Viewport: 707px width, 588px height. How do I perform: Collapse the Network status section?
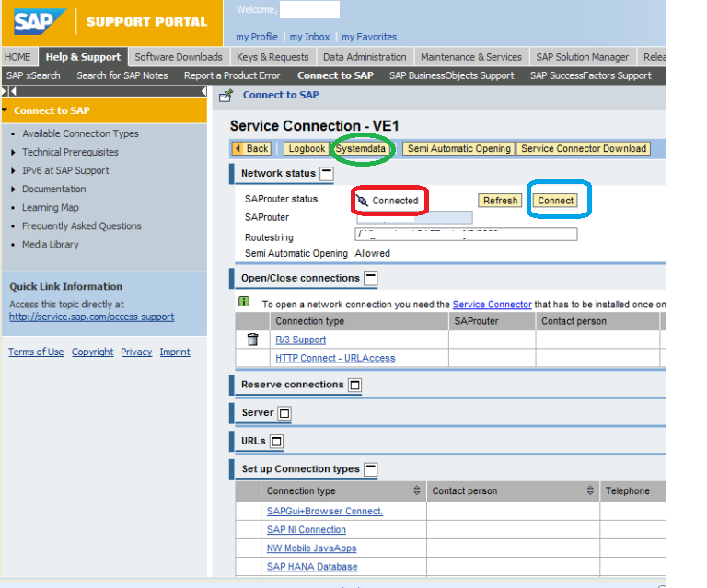click(327, 174)
